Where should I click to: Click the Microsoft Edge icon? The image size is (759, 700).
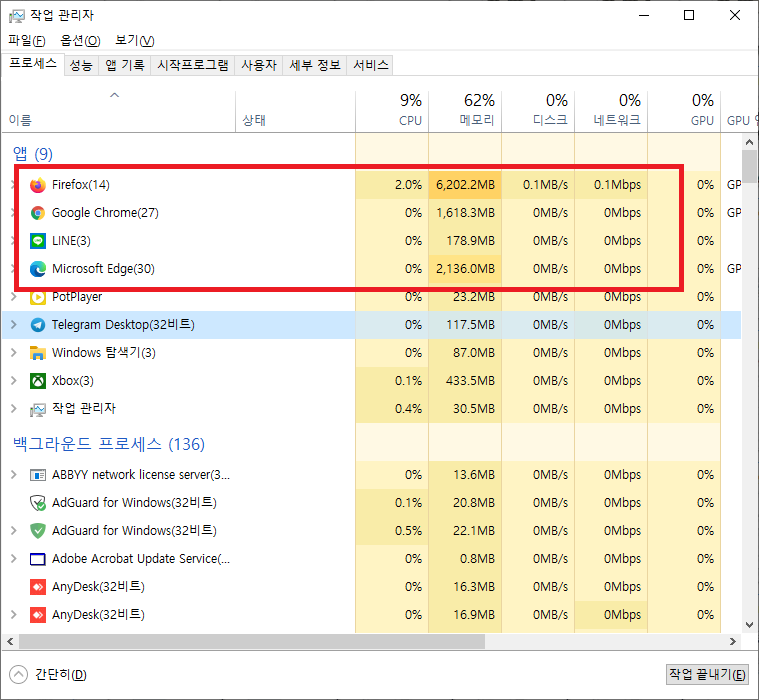click(38, 269)
